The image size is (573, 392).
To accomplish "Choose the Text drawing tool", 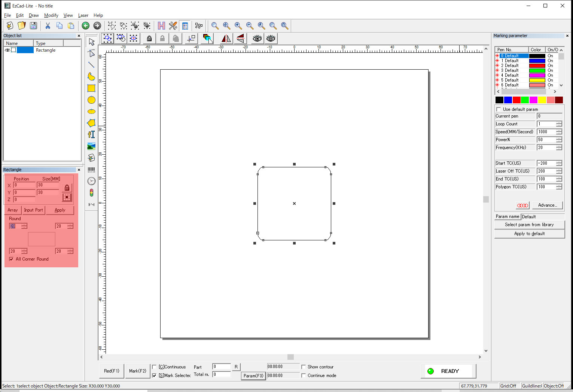I will 91,134.
